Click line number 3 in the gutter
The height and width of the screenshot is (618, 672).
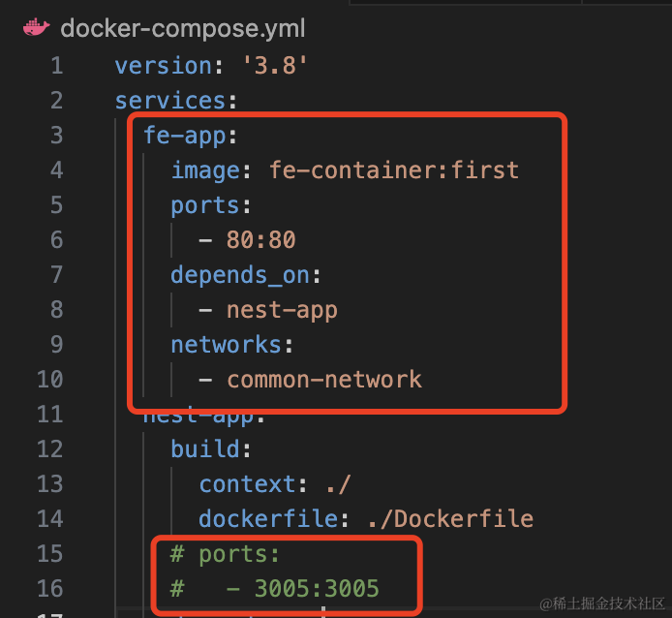[x=54, y=136]
